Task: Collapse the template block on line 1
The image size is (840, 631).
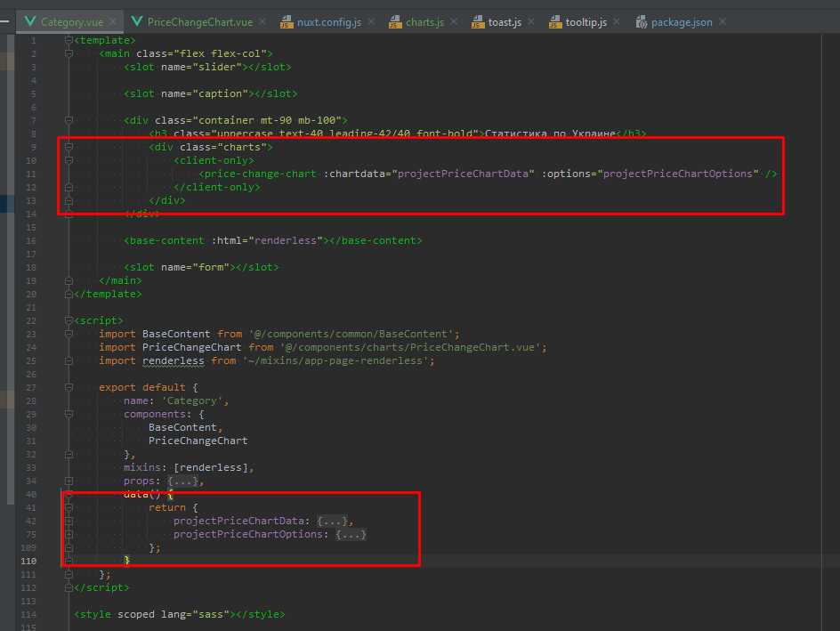Action: point(69,40)
